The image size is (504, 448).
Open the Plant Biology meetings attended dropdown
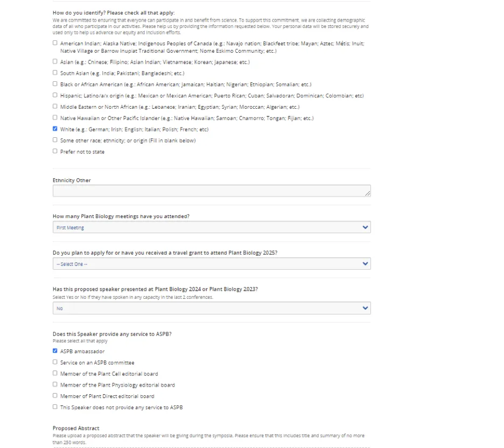pos(212,227)
